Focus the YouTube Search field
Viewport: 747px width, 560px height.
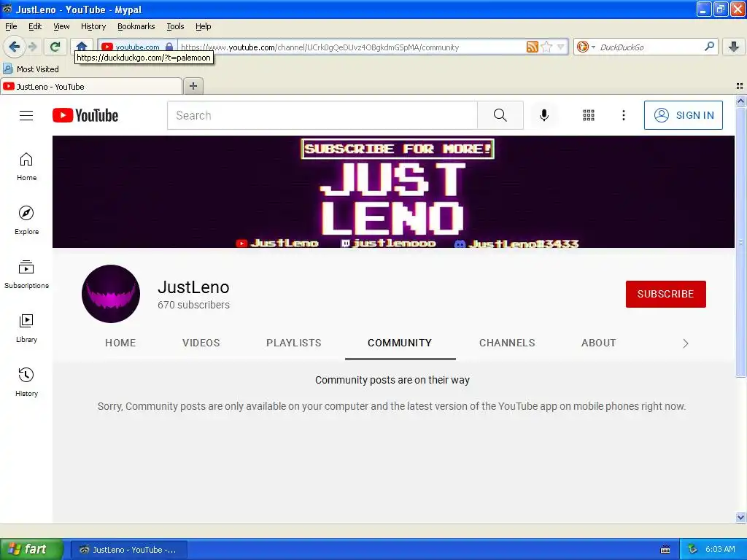[x=322, y=115]
